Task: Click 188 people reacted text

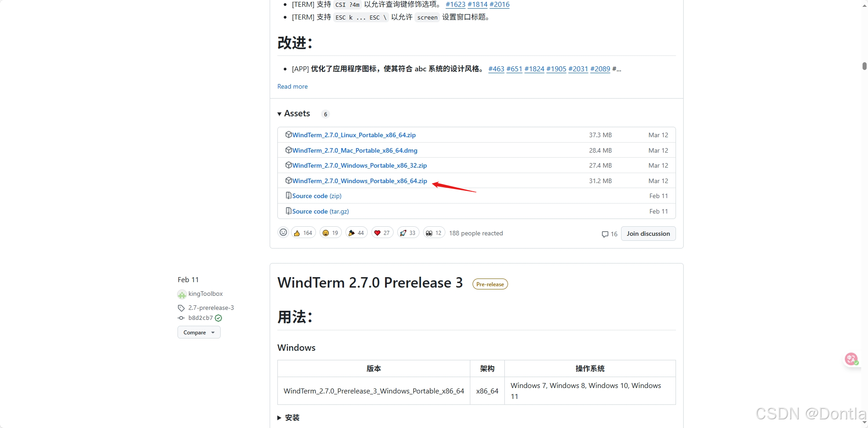Action: pyautogui.click(x=476, y=233)
